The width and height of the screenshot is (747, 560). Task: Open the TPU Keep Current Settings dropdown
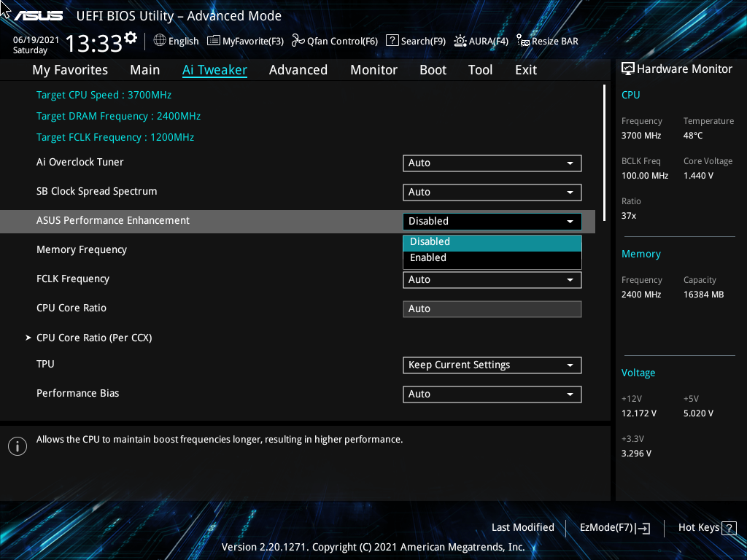(492, 365)
